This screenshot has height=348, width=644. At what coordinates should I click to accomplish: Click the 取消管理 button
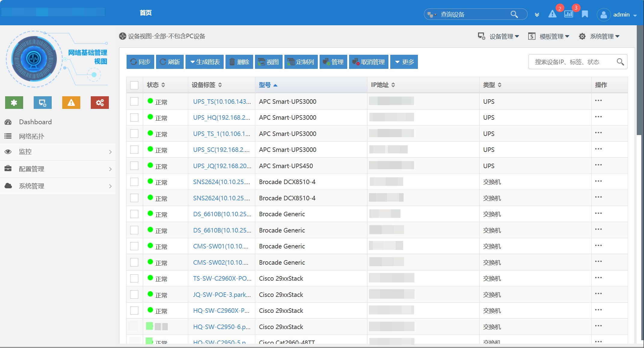click(369, 62)
